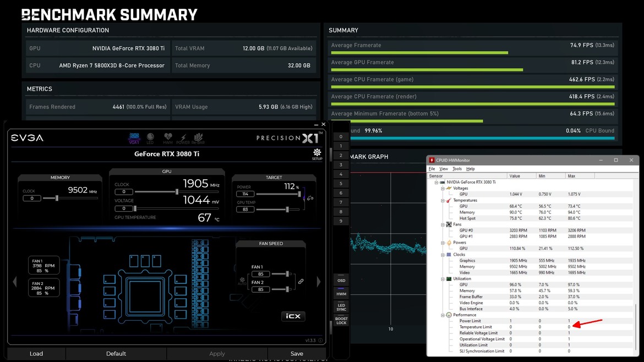The width and height of the screenshot is (644, 362).
Task: Click the FAN 1 speed value field
Action: point(260,274)
